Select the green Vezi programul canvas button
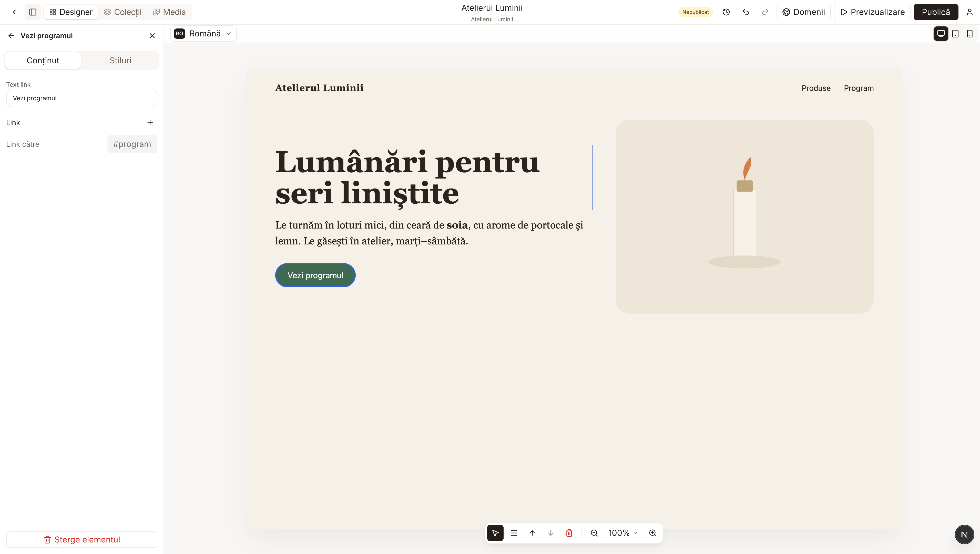 pos(315,275)
